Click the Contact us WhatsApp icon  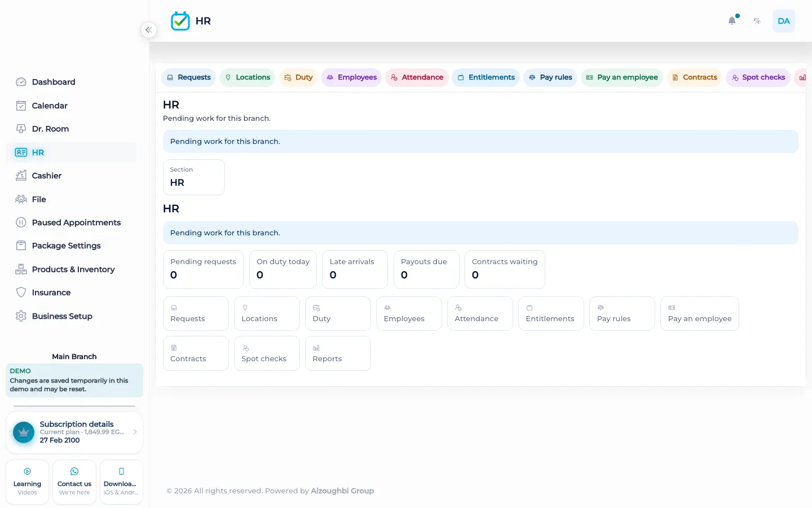tap(74, 471)
